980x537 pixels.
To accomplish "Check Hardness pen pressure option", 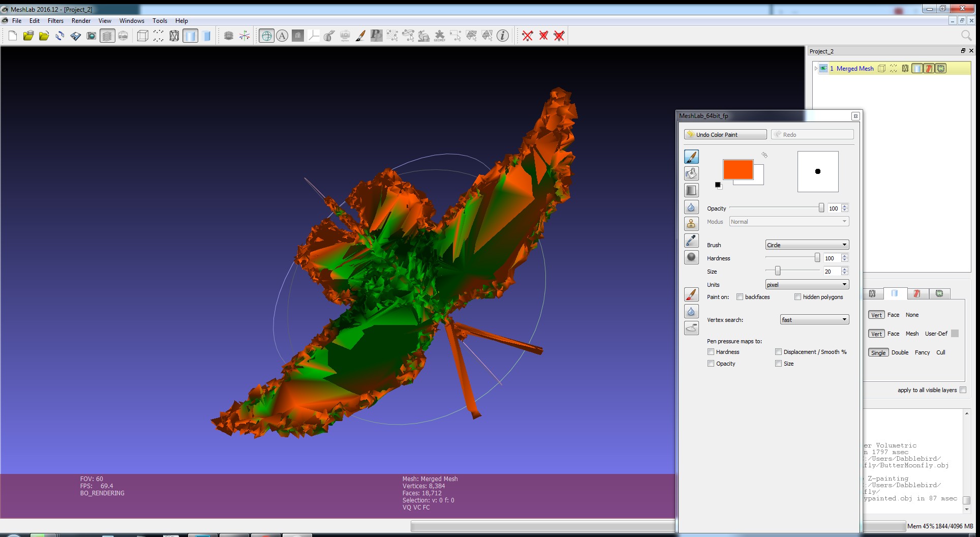I will coord(711,352).
